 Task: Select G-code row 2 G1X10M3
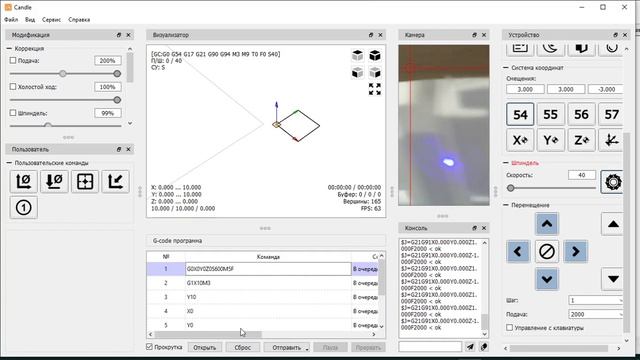[x=262, y=283]
